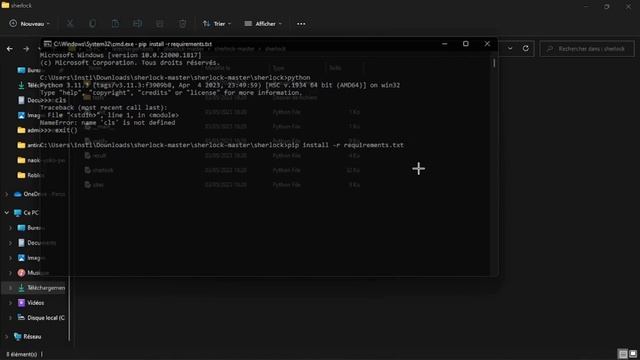Image resolution: width=640 pixels, height=360 pixels.
Task: Click the '8 élément(s)' status bar text
Action: 21,354
